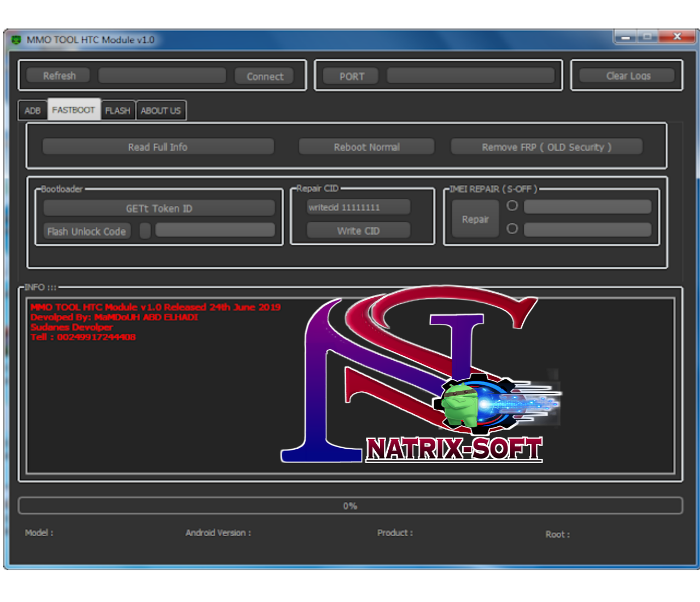The height and width of the screenshot is (602, 700).
Task: Click the 'Android Version :' status label
Action: tap(218, 532)
